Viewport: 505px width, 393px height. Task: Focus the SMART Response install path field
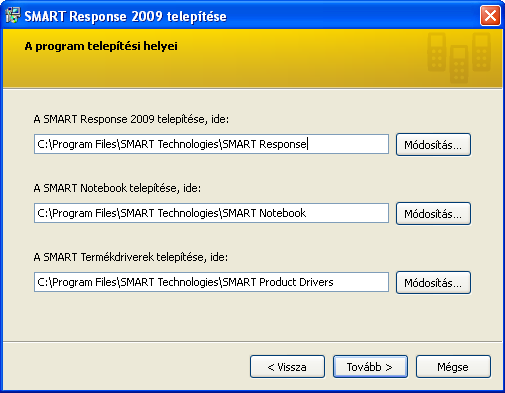tap(211, 144)
